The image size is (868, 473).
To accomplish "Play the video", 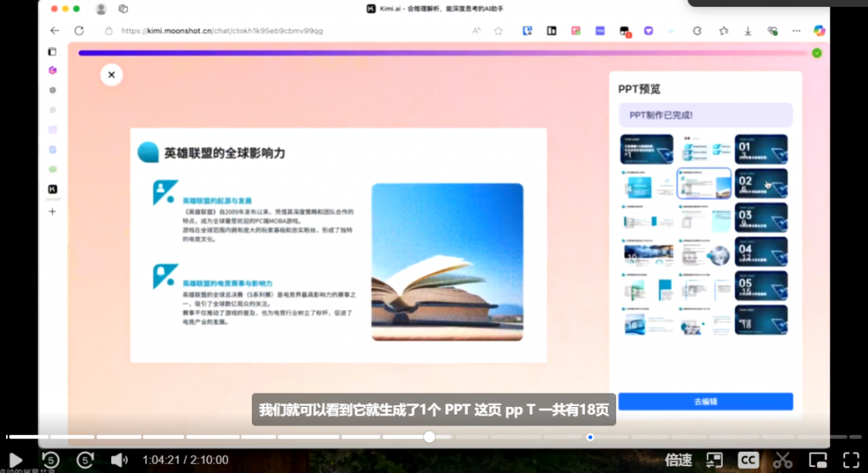I will [x=14, y=460].
